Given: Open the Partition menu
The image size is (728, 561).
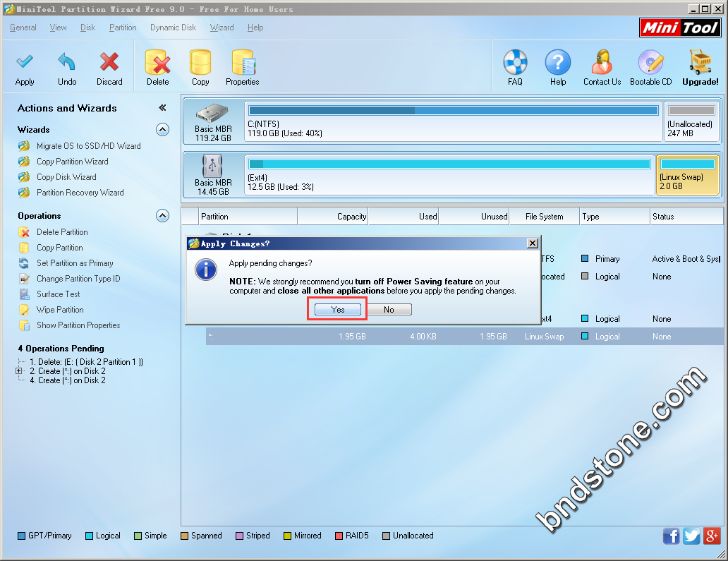Looking at the screenshot, I should pos(123,28).
